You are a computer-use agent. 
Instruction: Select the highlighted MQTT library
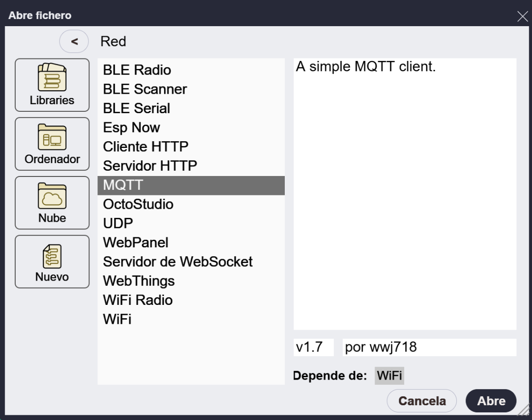coord(191,186)
